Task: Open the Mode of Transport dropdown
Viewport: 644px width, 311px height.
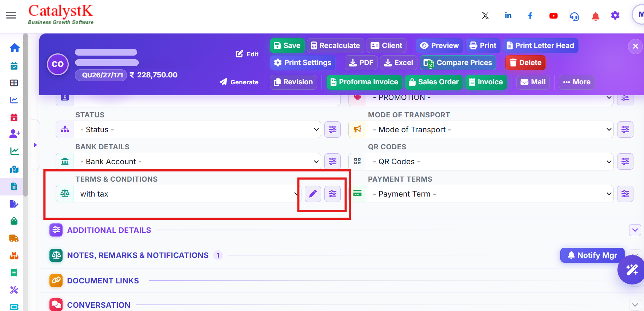Action: click(x=490, y=129)
